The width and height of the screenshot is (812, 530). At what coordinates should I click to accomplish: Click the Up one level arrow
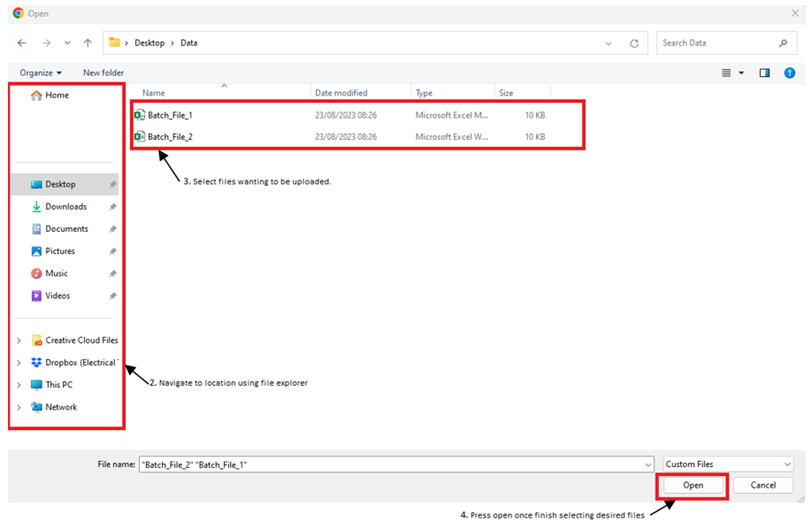[88, 43]
